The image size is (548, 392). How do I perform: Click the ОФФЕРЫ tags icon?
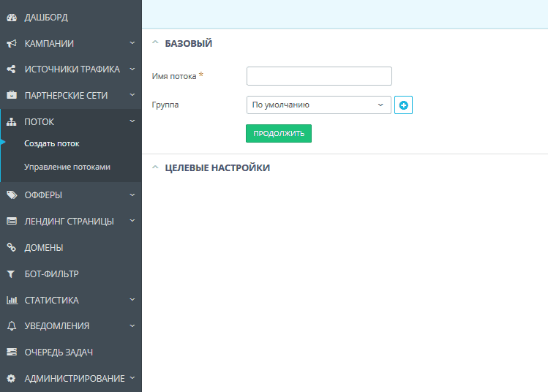point(12,195)
